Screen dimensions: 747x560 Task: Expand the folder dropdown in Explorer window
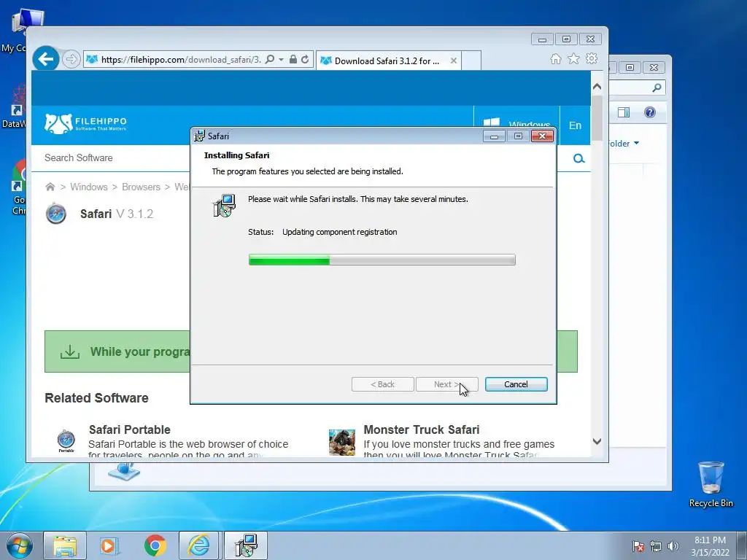pos(636,144)
